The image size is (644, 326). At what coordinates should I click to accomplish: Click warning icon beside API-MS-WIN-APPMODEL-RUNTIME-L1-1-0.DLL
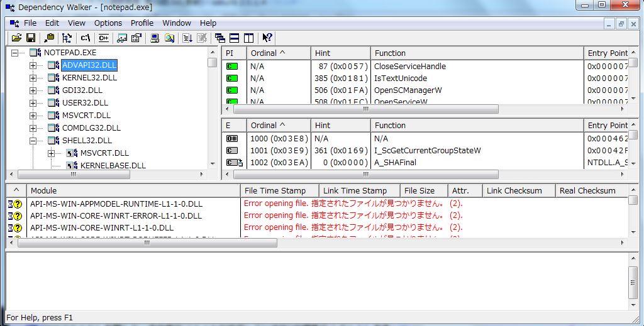point(15,204)
